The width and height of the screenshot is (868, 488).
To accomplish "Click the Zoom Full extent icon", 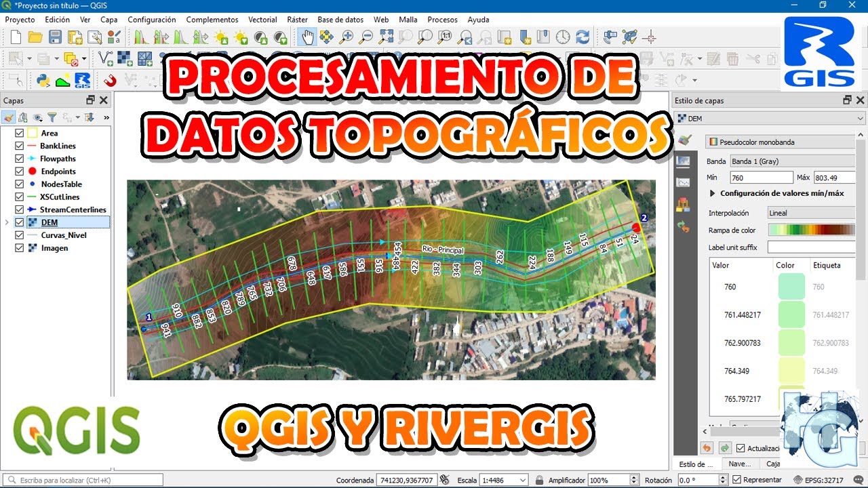I will point(386,37).
